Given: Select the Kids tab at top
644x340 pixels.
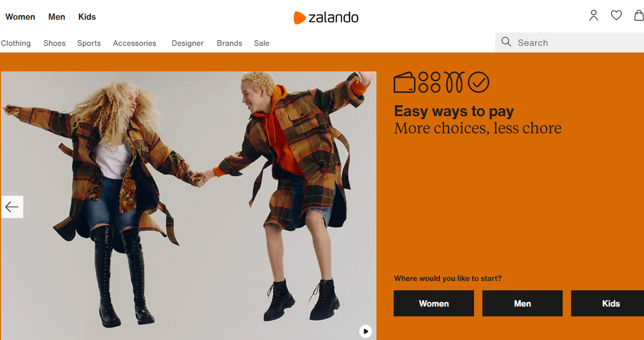Looking at the screenshot, I should 87,17.
